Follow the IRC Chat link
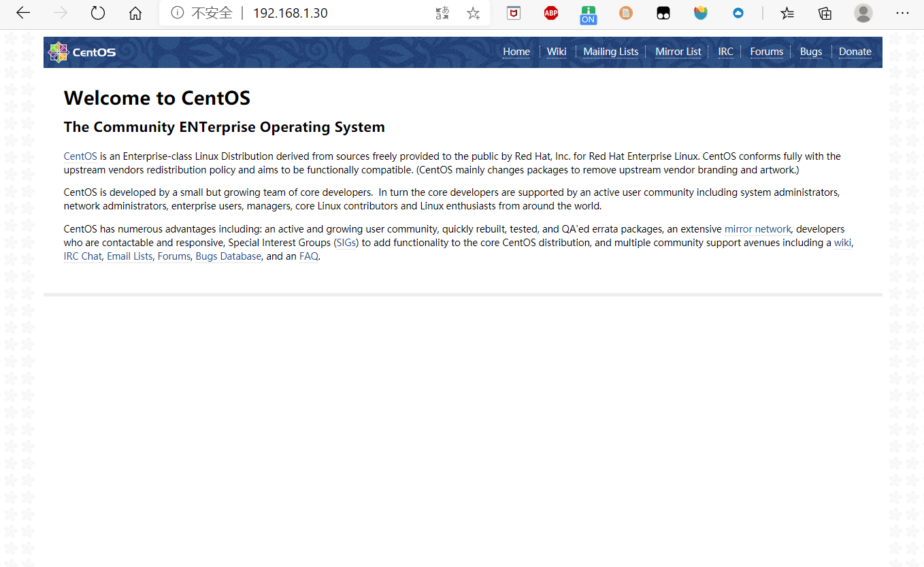 click(x=82, y=256)
